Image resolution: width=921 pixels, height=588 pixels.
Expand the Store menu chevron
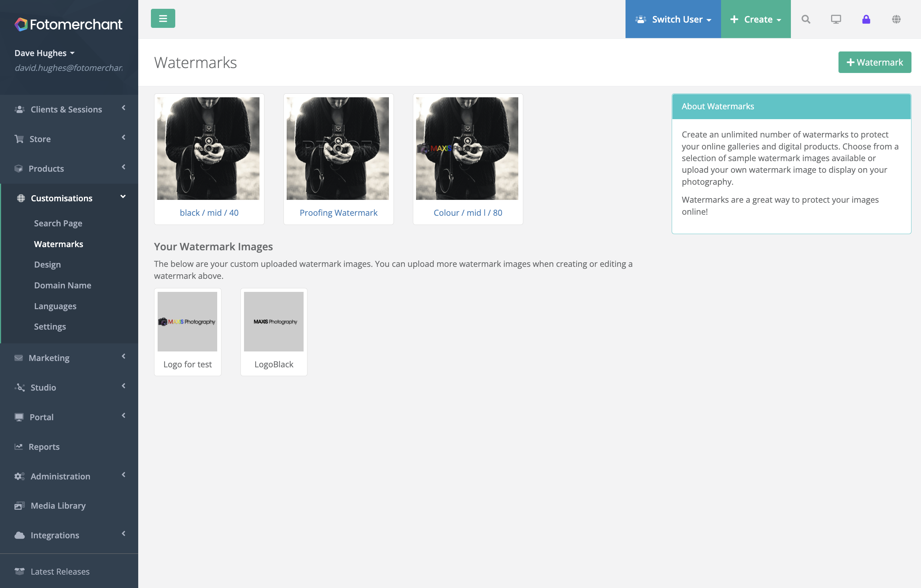click(123, 137)
